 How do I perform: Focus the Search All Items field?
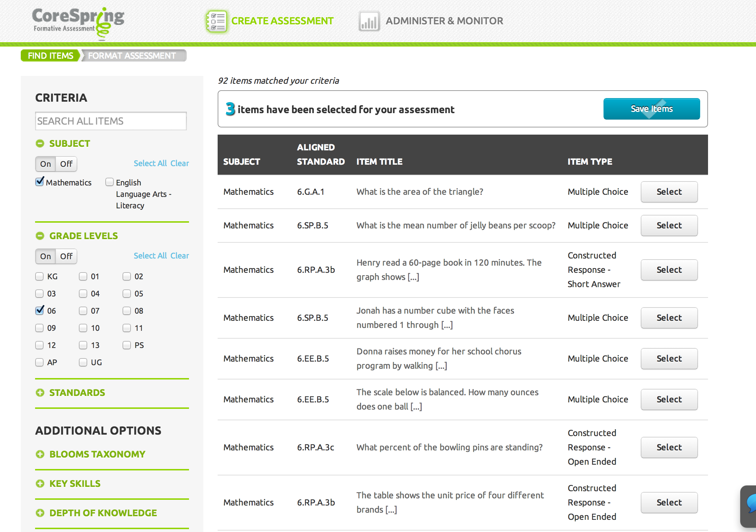(x=111, y=121)
